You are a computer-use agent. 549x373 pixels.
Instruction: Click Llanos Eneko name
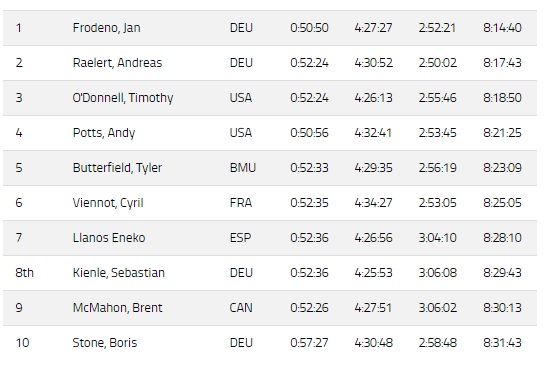point(109,238)
